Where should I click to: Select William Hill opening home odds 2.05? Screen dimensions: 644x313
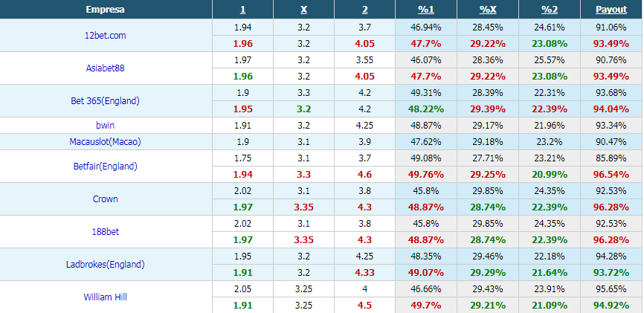(x=242, y=289)
